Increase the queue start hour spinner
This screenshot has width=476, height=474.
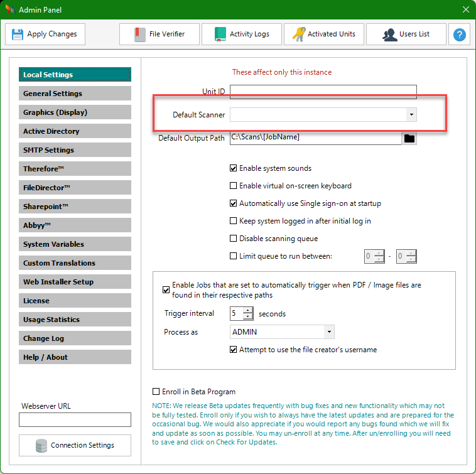tap(379, 253)
